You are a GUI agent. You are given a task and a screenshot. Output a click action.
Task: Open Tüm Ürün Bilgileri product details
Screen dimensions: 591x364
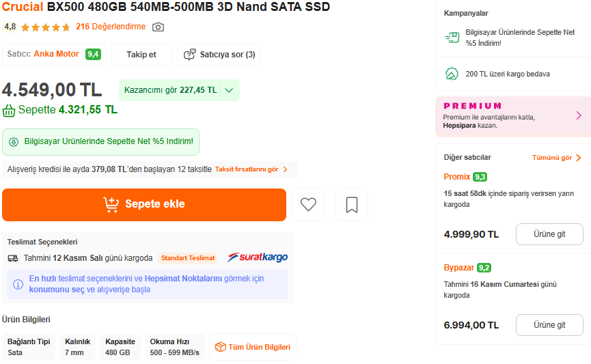(x=253, y=347)
